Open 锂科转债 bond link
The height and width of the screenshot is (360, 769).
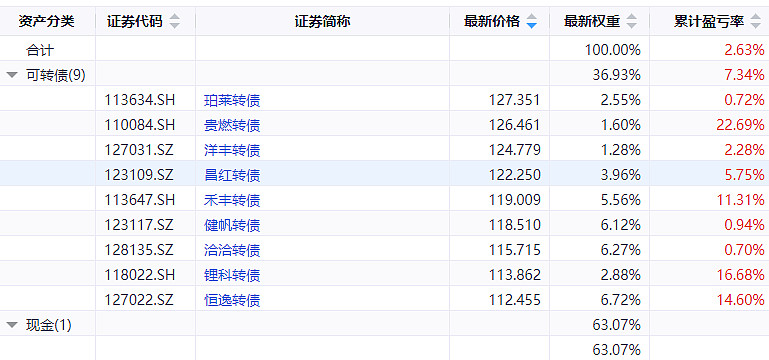(232, 275)
